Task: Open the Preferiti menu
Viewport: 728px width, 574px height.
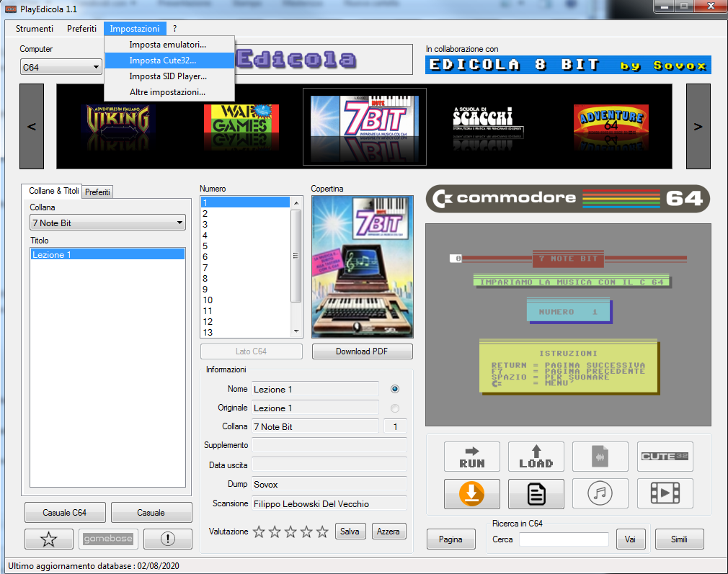Action: coord(81,29)
